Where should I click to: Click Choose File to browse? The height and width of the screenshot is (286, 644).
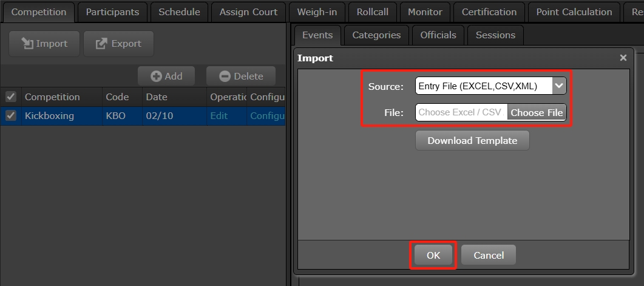[537, 112]
